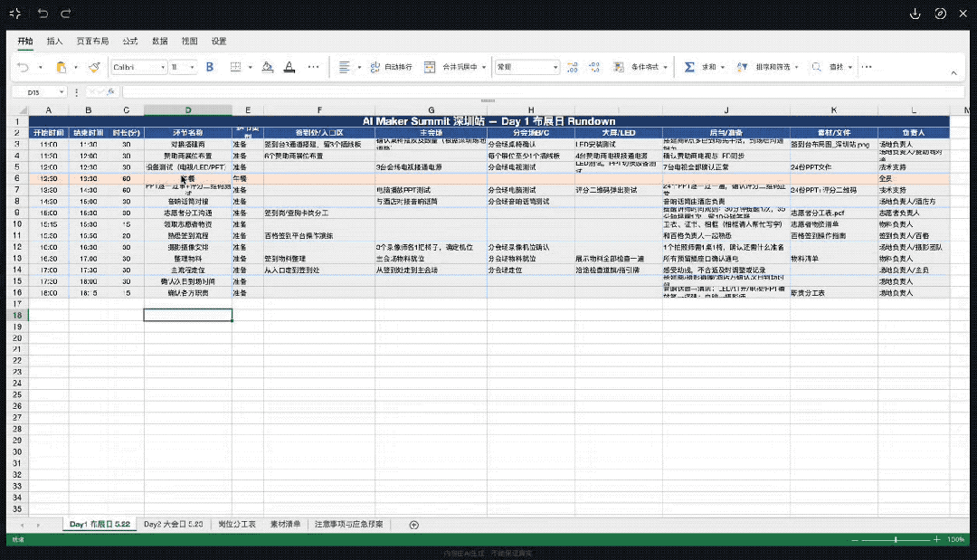This screenshot has height=560, width=977.
Task: Collapse the ribbon with chevron
Action: [953, 73]
